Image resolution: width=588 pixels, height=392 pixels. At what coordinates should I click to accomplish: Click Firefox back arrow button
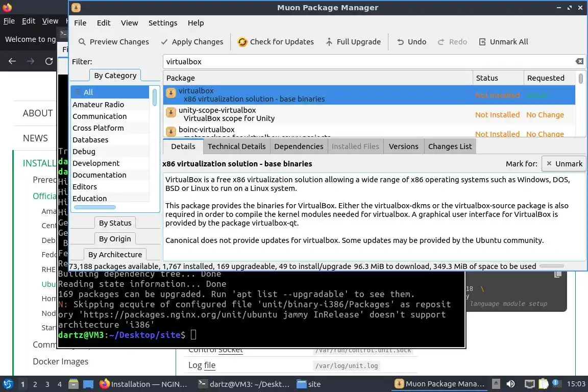(12, 61)
